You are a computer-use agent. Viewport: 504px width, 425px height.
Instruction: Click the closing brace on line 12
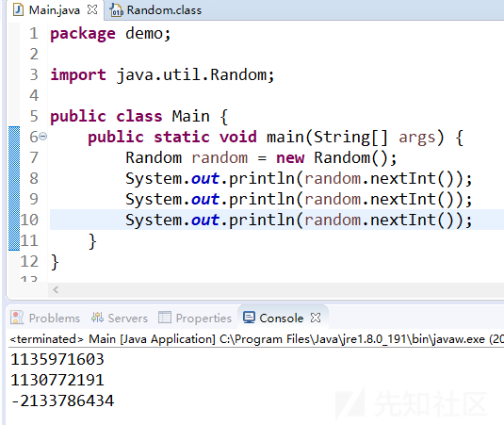pos(55,262)
